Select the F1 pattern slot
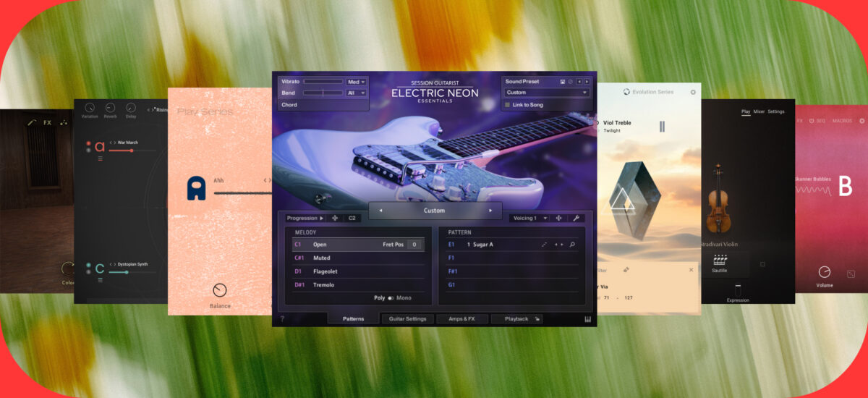The height and width of the screenshot is (398, 868). (x=514, y=258)
